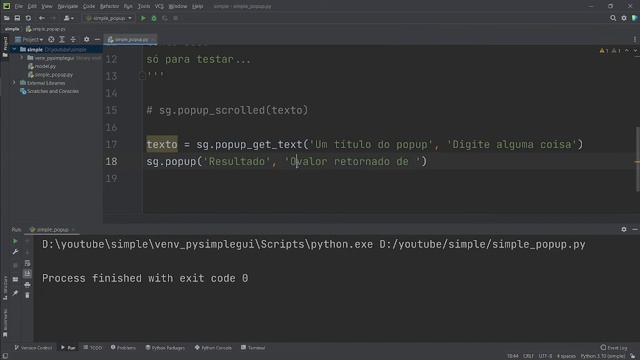The height and width of the screenshot is (360, 640).
Task: Open the File menu
Action: (19, 7)
